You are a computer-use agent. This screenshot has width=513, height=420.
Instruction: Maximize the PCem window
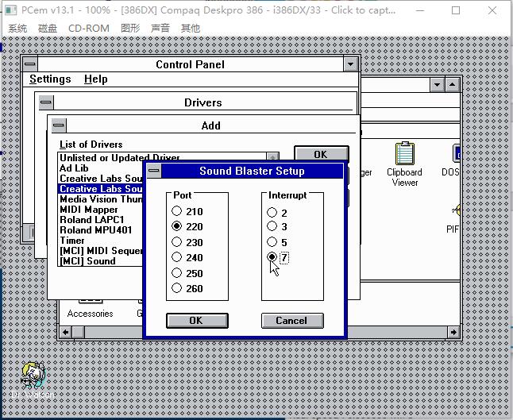(456, 10)
